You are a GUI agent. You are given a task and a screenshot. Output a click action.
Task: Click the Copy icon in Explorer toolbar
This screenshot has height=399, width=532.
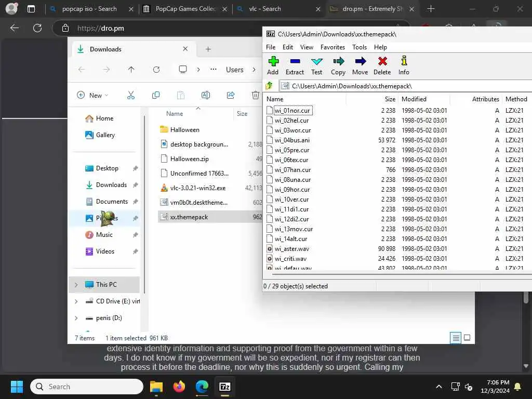(156, 96)
